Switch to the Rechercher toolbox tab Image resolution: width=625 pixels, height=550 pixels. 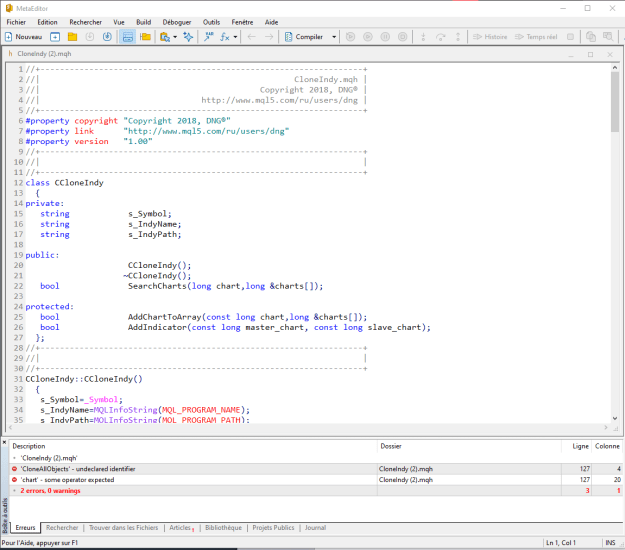pyautogui.click(x=62, y=528)
